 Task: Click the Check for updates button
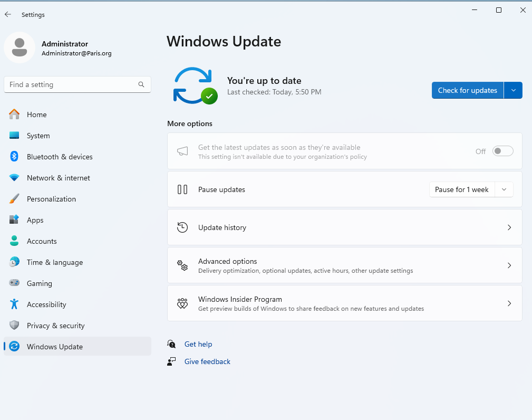coord(468,90)
